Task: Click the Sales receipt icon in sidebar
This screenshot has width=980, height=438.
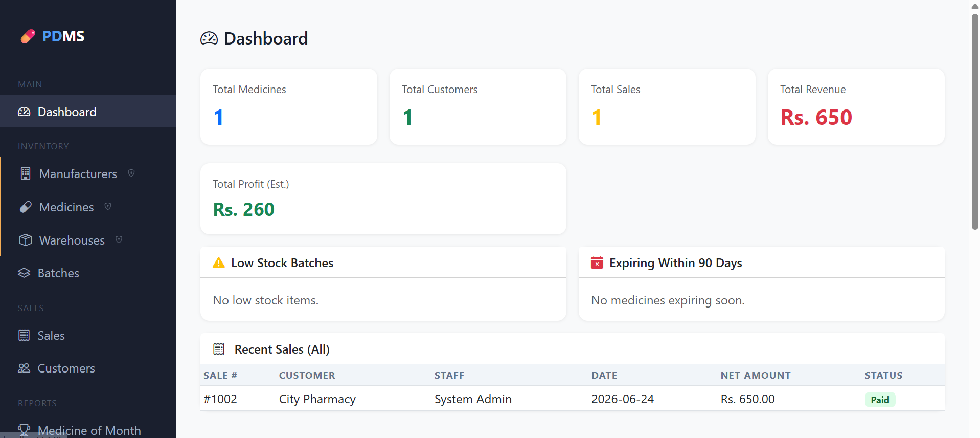Action: click(24, 335)
